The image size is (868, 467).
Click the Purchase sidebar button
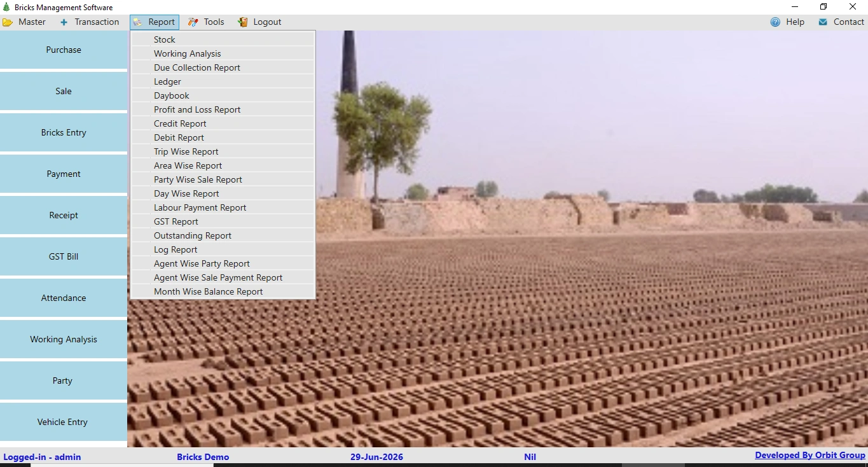64,50
